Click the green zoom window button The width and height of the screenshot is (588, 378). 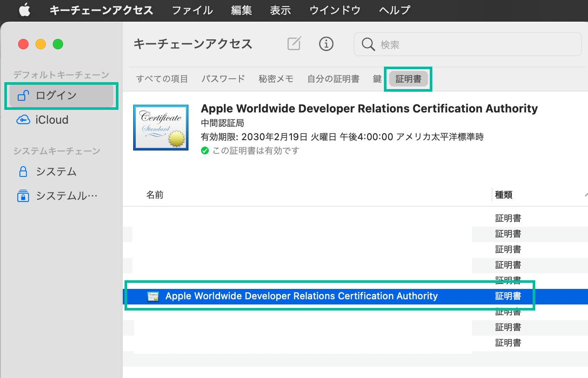click(x=58, y=44)
